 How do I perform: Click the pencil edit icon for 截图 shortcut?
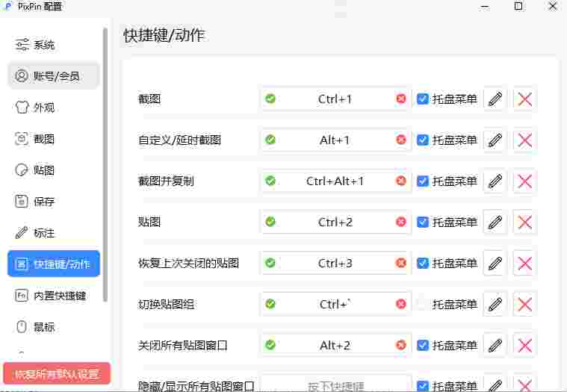tap(495, 99)
